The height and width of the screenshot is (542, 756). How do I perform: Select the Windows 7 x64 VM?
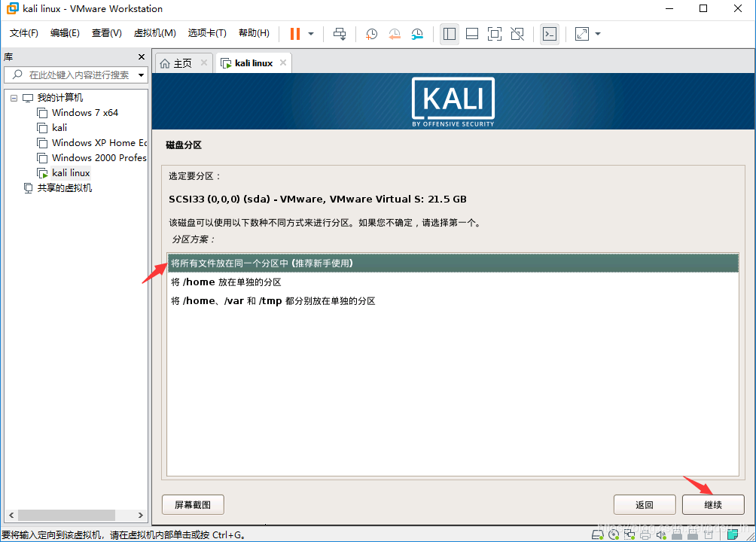[x=85, y=113]
